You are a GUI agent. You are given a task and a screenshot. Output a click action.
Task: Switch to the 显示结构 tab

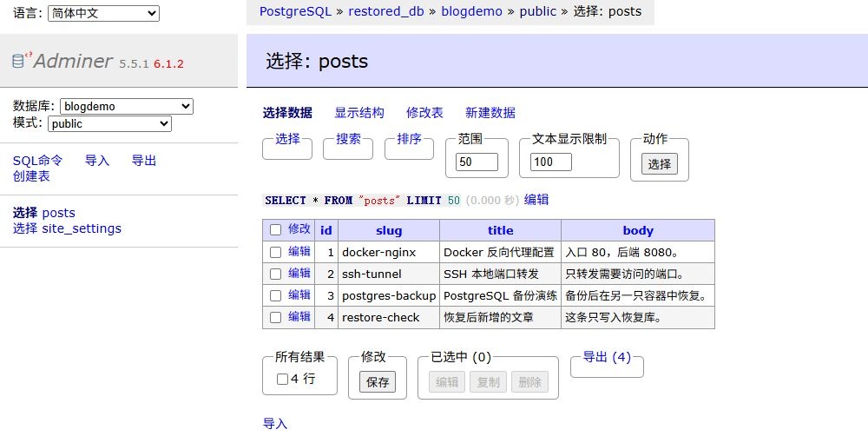pyautogui.click(x=359, y=112)
